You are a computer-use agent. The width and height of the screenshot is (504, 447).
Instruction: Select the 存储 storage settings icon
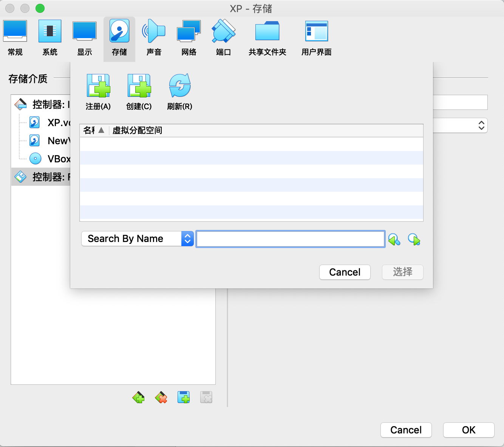(119, 38)
